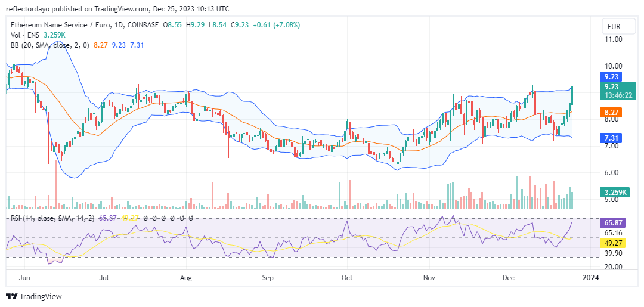This screenshot has width=644, height=307.
Task: Click the Dec label on time axis
Action: point(509,277)
